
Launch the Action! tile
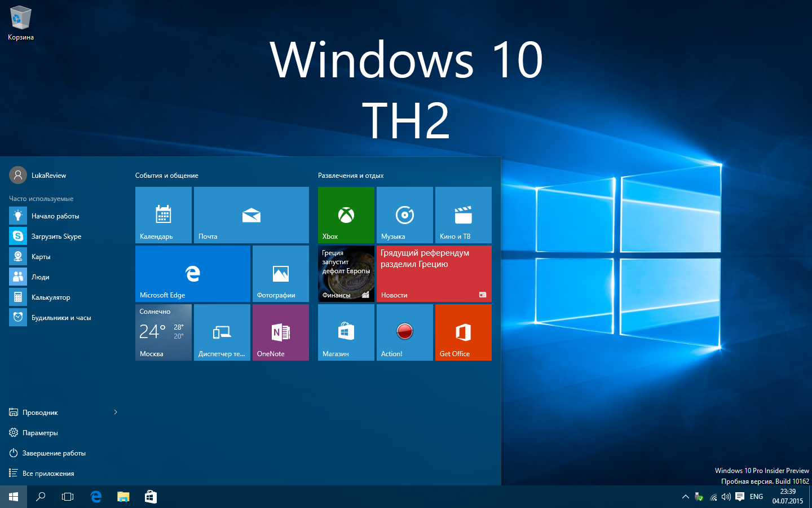[x=405, y=332]
